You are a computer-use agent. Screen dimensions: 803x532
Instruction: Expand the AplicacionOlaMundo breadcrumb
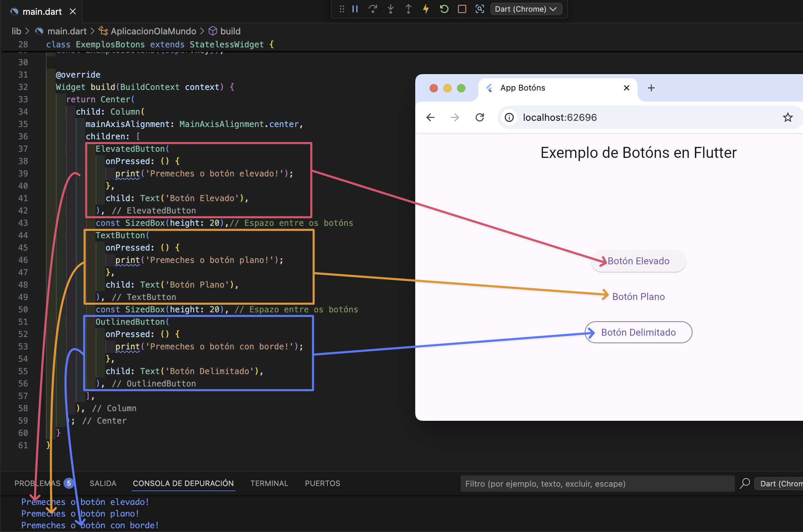tap(153, 31)
